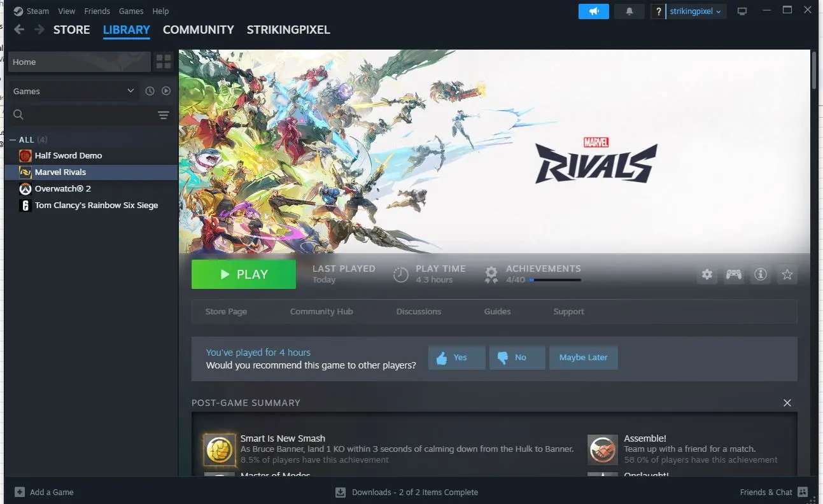
Task: Click the forward navigation arrow
Action: [x=39, y=29]
